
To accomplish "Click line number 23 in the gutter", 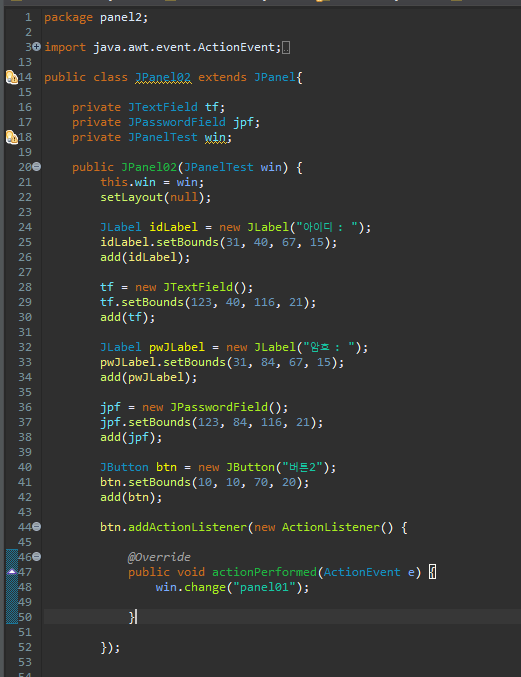I will point(25,212).
